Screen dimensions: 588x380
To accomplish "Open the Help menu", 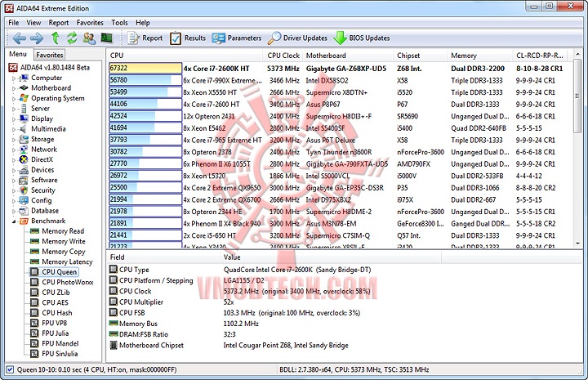I will [143, 23].
